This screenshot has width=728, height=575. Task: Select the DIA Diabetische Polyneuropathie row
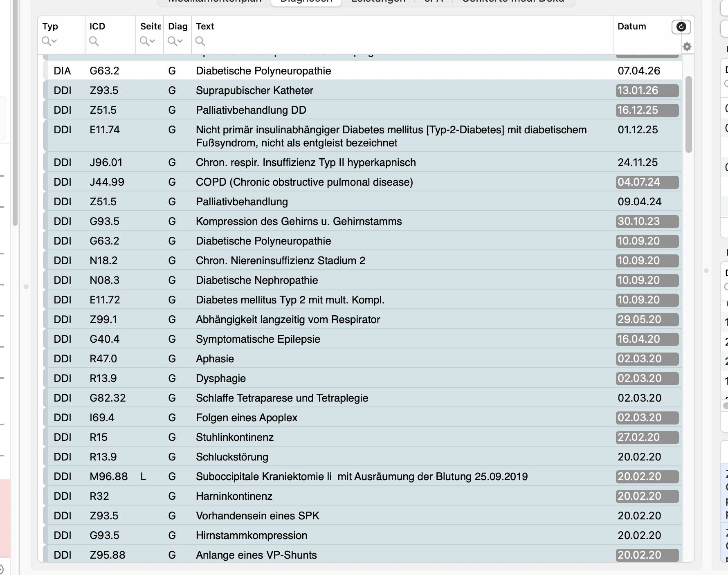pyautogui.click(x=362, y=71)
